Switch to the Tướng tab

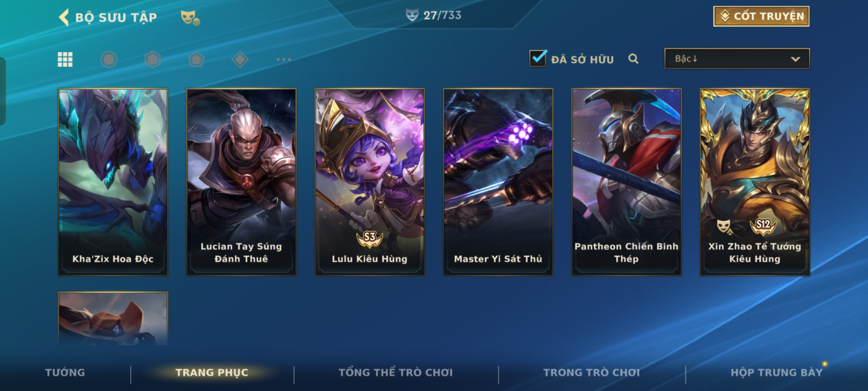[x=65, y=373]
